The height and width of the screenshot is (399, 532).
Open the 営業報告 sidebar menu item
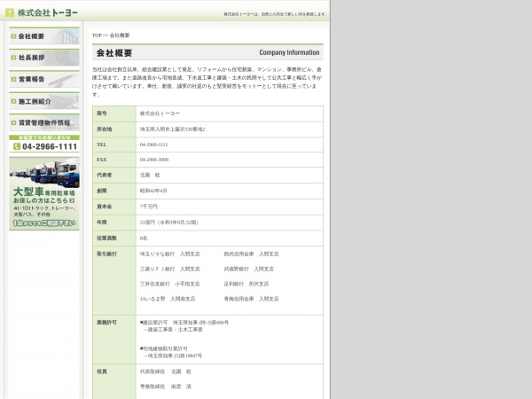click(x=44, y=79)
